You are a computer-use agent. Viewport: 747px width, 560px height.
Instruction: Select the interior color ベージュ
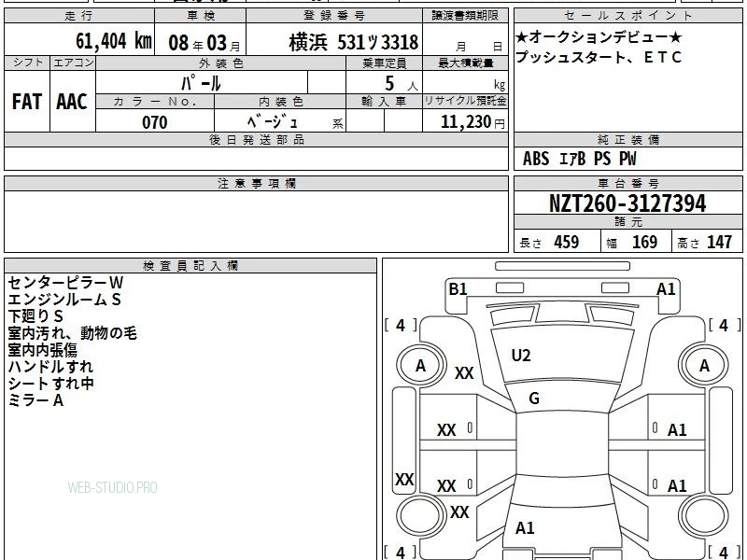[273, 121]
